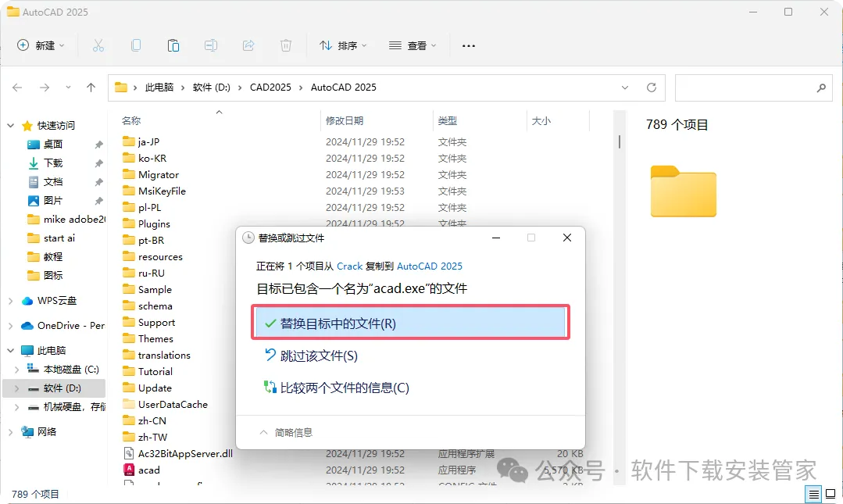
Task: Go up one folder level arrow
Action: click(91, 88)
